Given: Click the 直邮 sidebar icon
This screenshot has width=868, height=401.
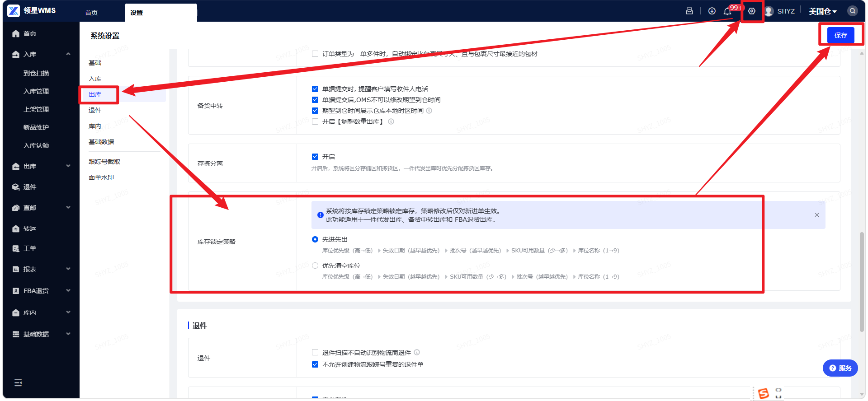Looking at the screenshot, I should pyautogui.click(x=16, y=208).
